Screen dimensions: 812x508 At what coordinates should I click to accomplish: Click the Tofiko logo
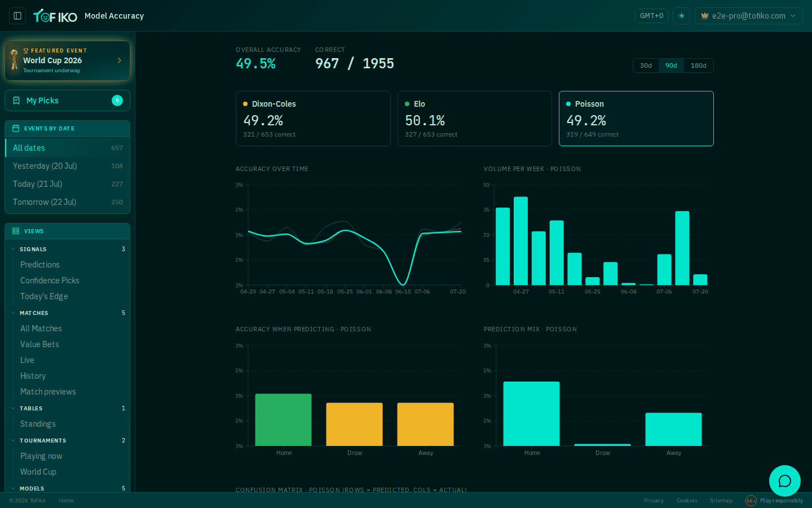click(x=55, y=16)
